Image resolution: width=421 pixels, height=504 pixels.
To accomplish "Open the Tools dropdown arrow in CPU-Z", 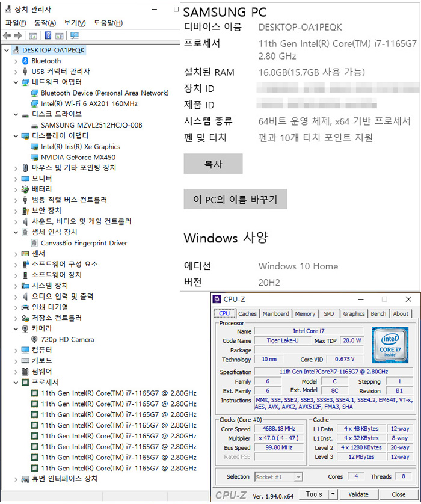I will coord(333,494).
